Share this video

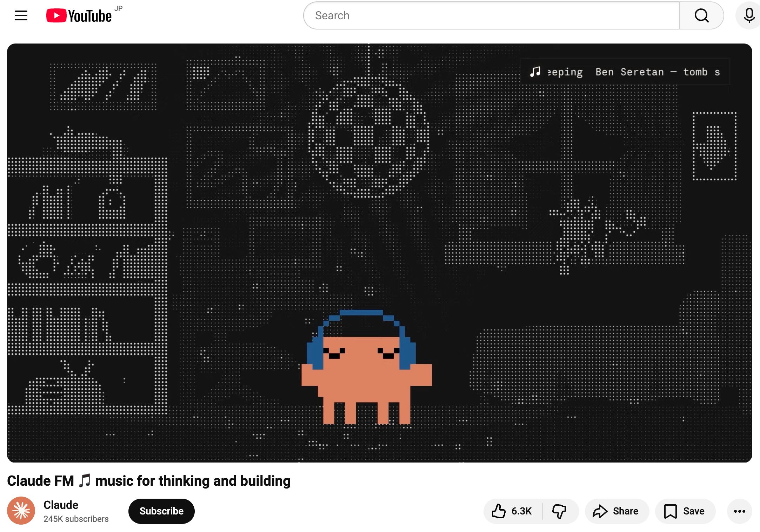coord(617,511)
